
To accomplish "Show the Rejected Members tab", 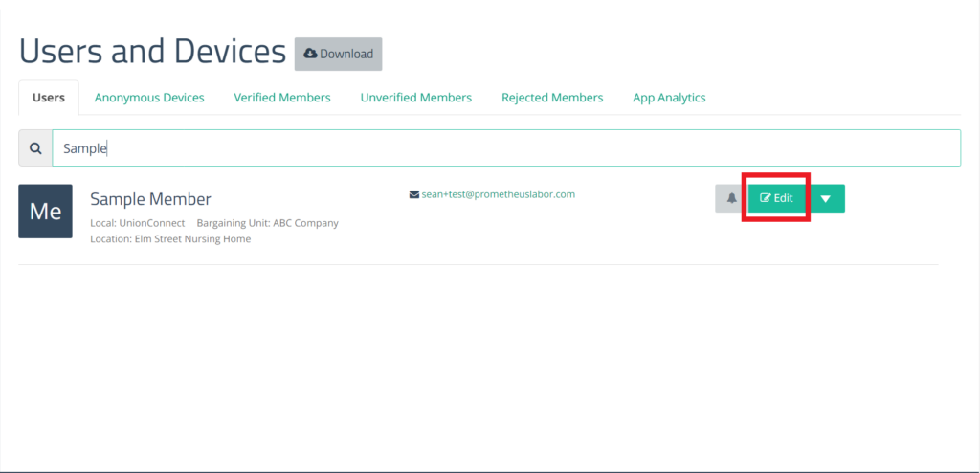I will [552, 98].
